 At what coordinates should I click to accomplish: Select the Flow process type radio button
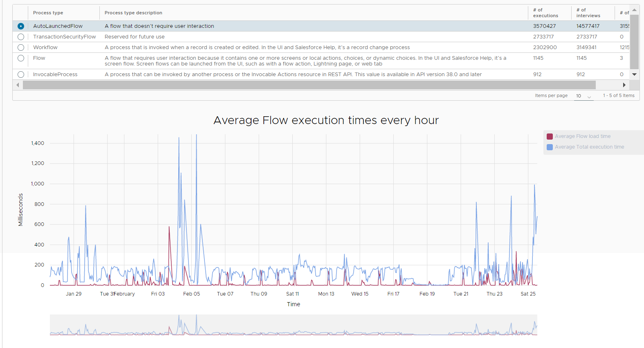coord(21,58)
